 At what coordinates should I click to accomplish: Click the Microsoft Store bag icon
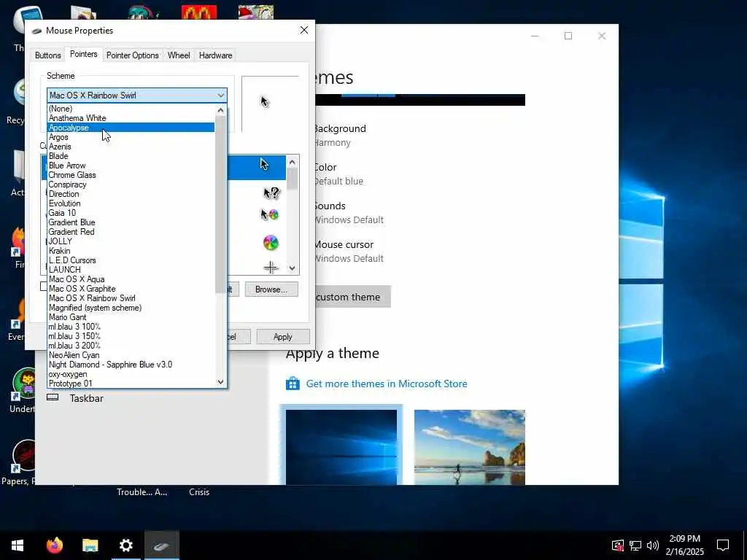pyautogui.click(x=293, y=384)
